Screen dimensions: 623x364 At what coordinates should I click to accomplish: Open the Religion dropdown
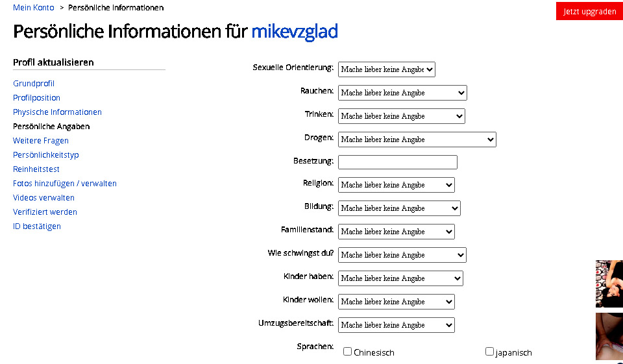tap(396, 185)
